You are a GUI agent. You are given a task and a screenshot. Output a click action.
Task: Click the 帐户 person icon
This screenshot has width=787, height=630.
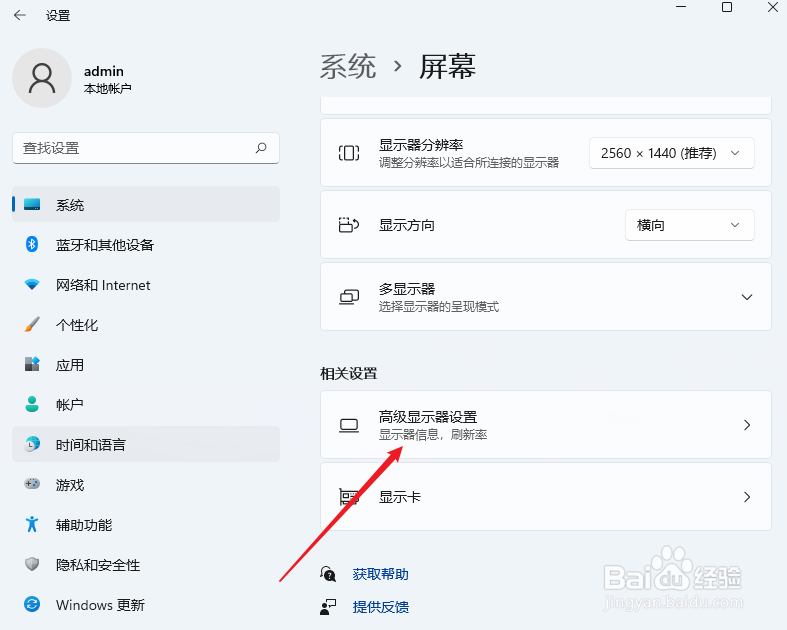tap(32, 404)
